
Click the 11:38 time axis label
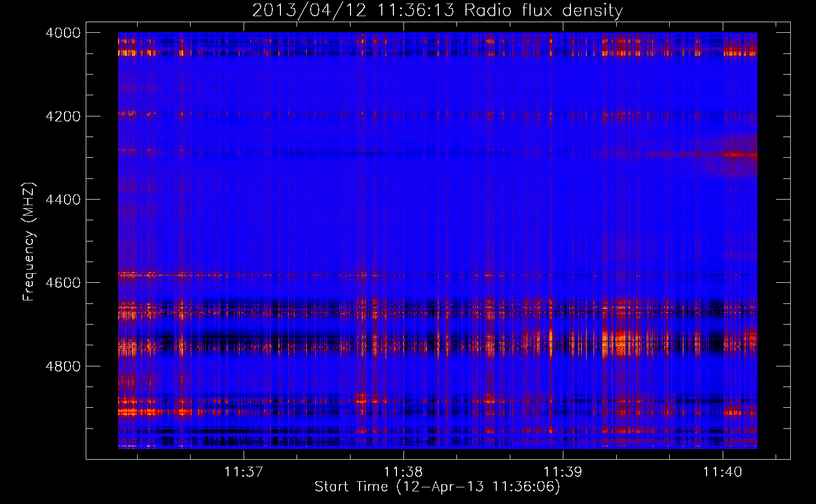pyautogui.click(x=403, y=472)
